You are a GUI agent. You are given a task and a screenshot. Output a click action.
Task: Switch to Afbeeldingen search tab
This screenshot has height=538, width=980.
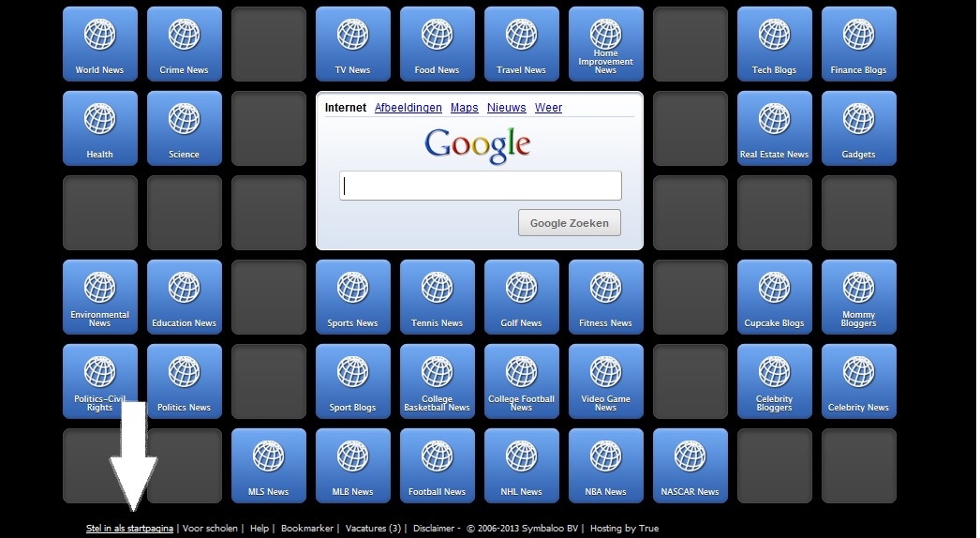tap(408, 108)
